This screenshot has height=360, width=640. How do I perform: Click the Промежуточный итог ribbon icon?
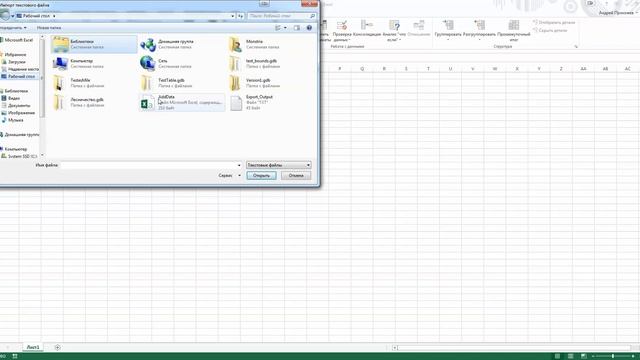click(x=514, y=31)
